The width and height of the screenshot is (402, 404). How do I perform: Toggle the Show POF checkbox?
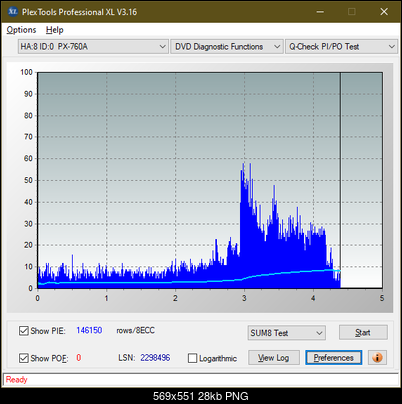pos(24,358)
